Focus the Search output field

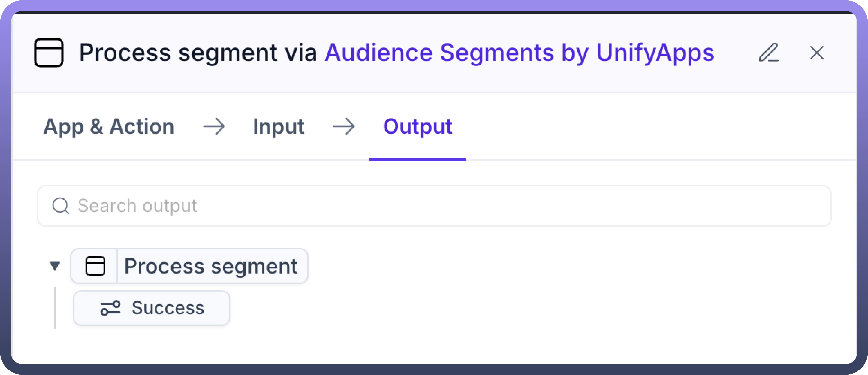[x=438, y=206]
